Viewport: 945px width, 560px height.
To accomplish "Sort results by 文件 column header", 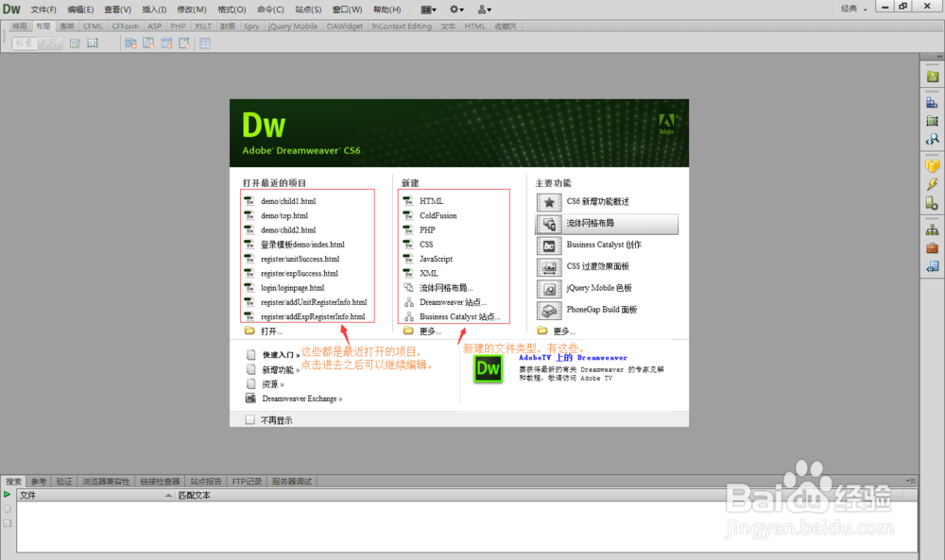I will click(x=95, y=495).
